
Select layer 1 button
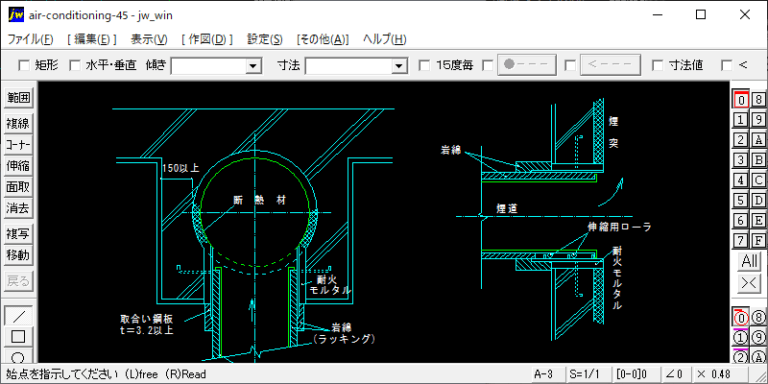[741, 120]
